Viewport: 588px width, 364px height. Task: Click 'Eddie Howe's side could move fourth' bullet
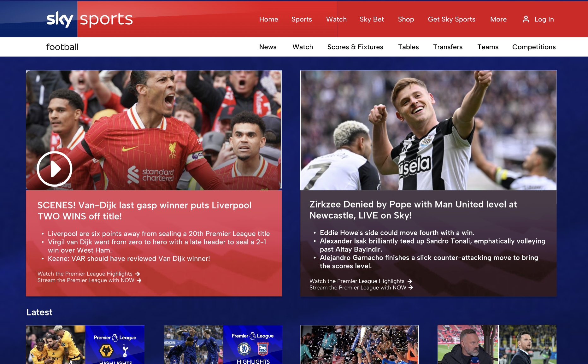pyautogui.click(x=397, y=233)
